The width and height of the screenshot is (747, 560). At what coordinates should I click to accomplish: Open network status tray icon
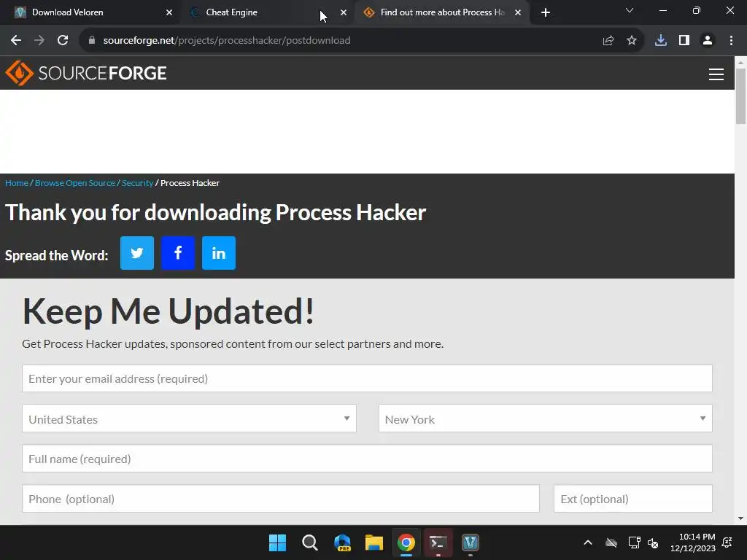634,542
